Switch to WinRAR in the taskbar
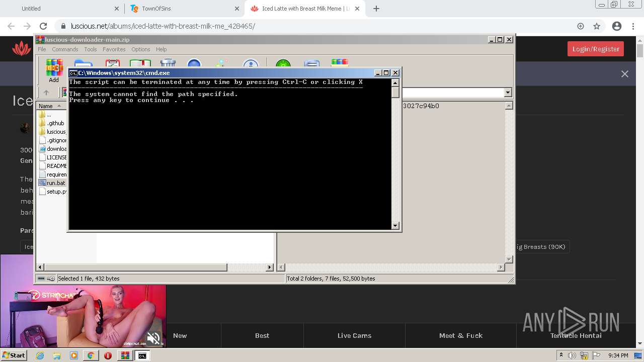The height and width of the screenshot is (362, 644). coord(125,355)
